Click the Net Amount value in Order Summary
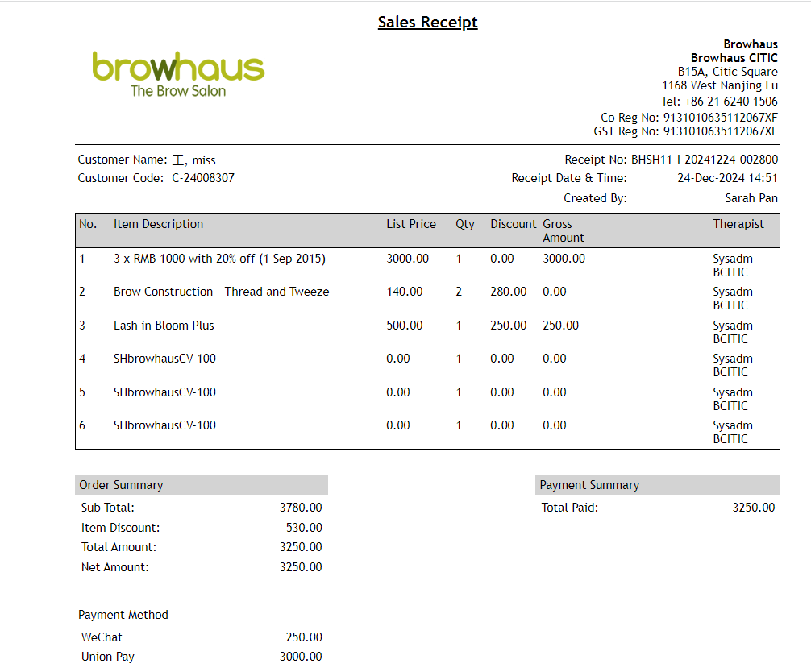The height and width of the screenshot is (672, 811). click(301, 567)
